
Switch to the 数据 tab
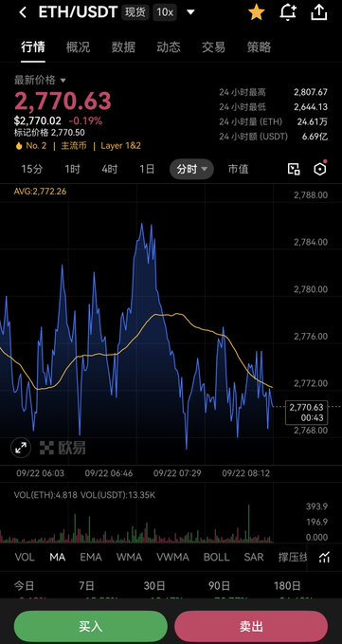pyautogui.click(x=123, y=47)
